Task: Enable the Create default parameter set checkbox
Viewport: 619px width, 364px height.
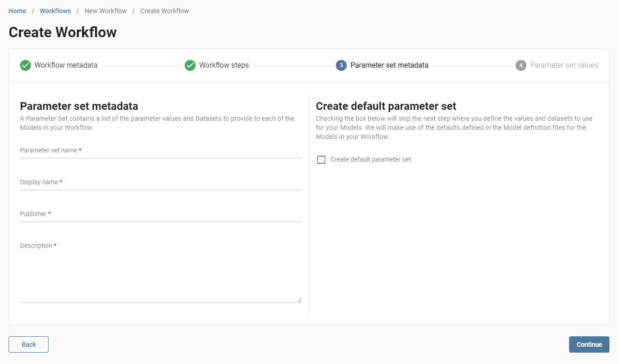Action: [x=321, y=159]
